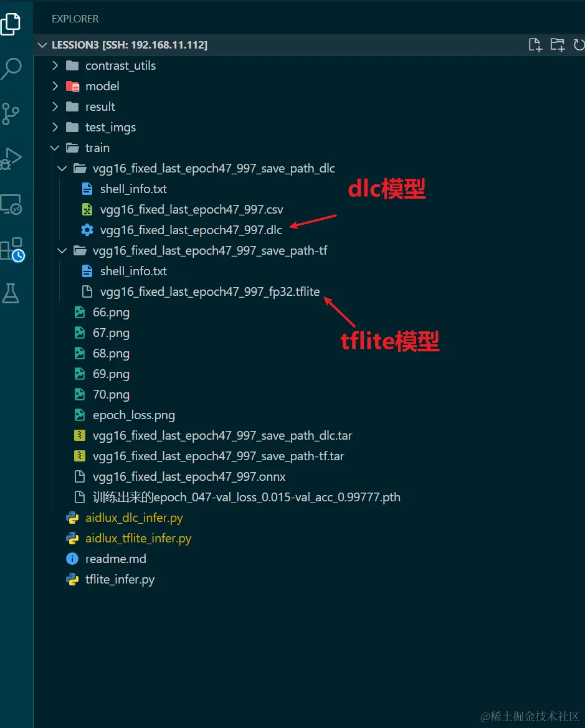
Task: Open readme.md
Action: coord(116,559)
